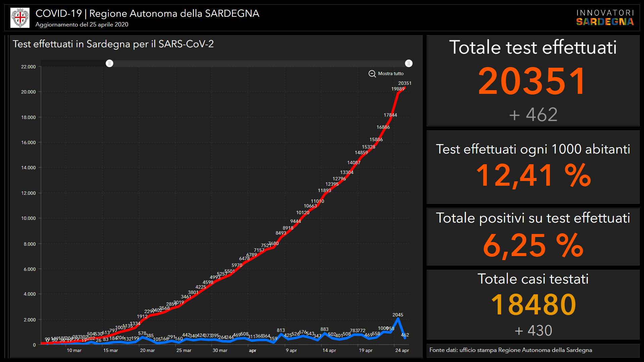Screen dimensions: 644x362
Task: Click the right range slider handle
Action: click(x=409, y=63)
